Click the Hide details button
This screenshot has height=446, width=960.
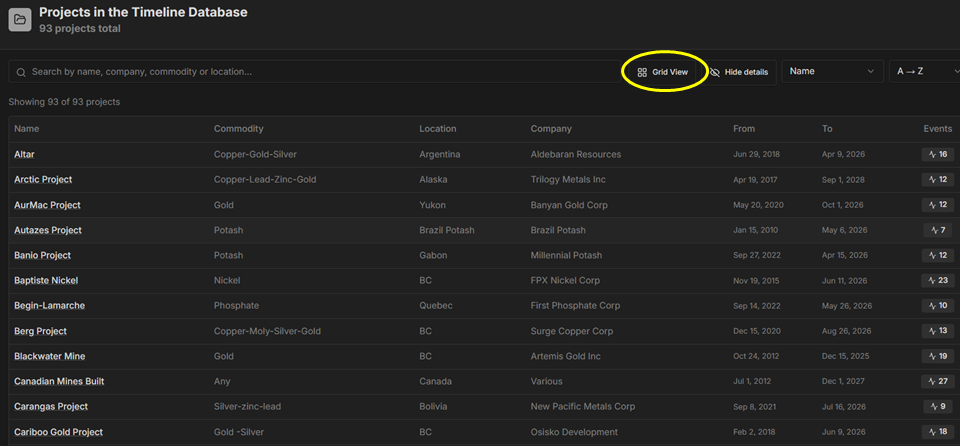coord(738,72)
